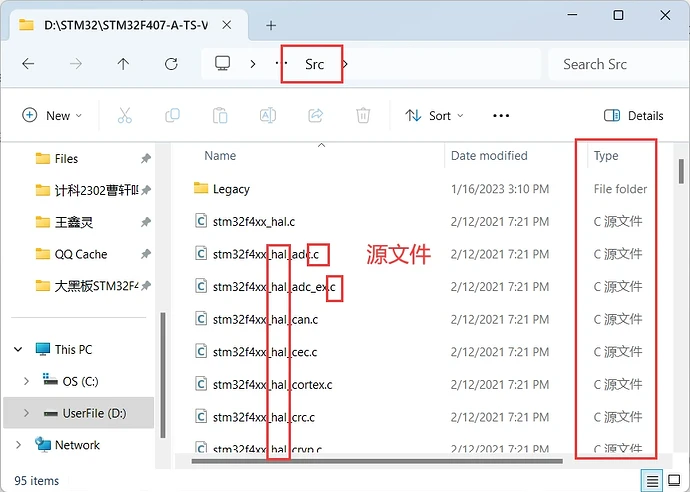Click the Share icon in toolbar
The image size is (690, 492).
[x=316, y=115]
